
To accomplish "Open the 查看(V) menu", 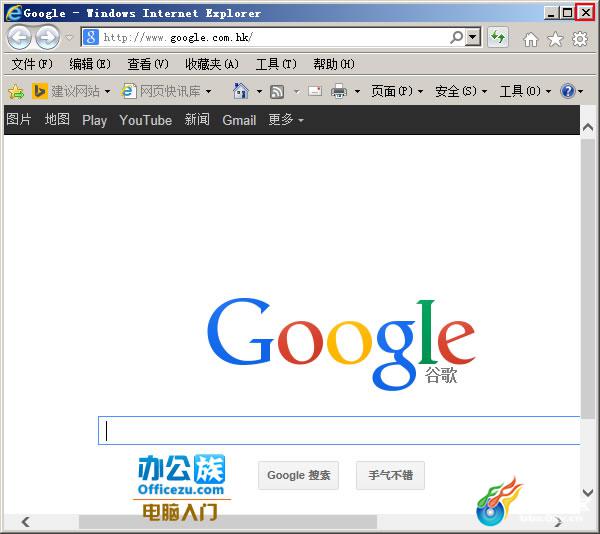I will coord(148,64).
